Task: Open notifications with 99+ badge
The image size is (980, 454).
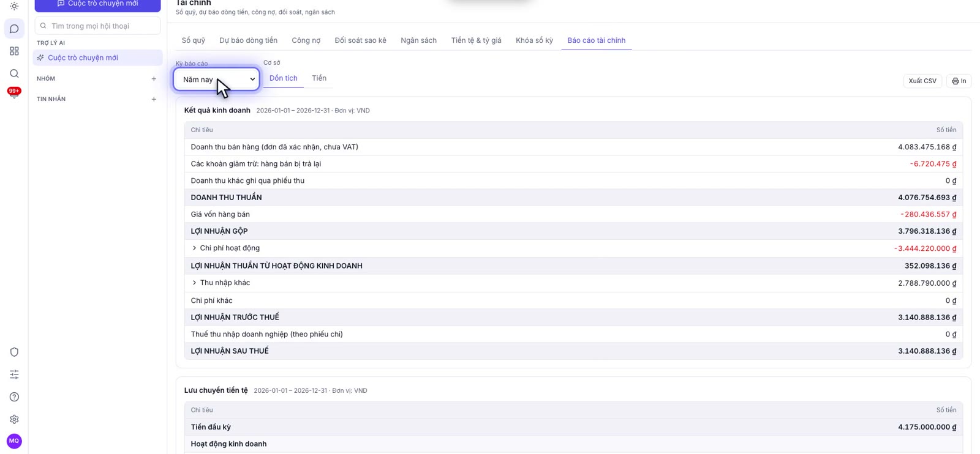Action: (14, 93)
